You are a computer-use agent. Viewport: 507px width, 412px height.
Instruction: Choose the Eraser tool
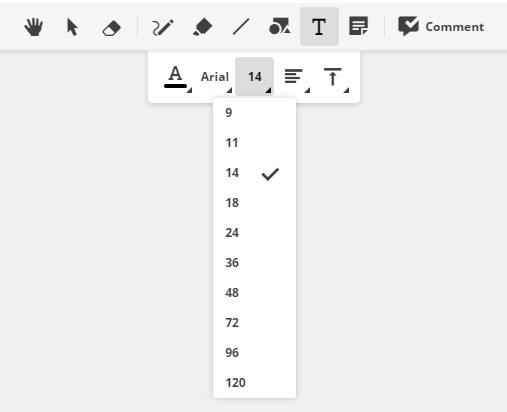pos(111,27)
